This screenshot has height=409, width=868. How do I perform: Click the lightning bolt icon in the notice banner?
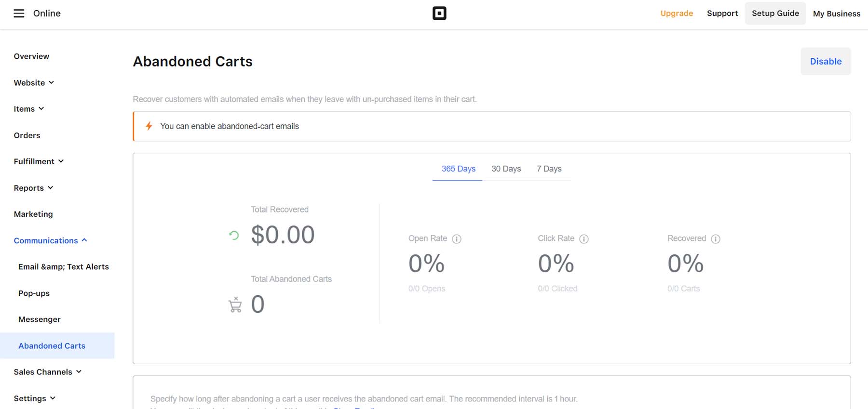[x=149, y=126]
